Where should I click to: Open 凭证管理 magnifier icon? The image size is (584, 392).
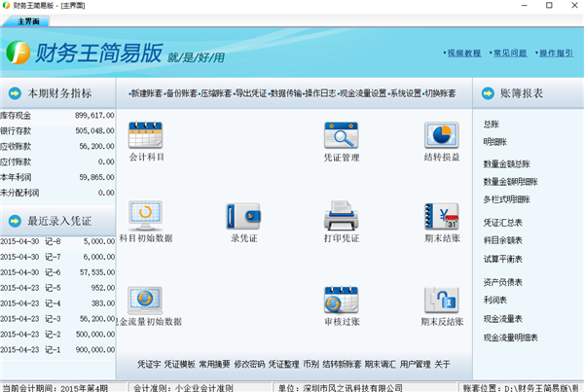[342, 135]
